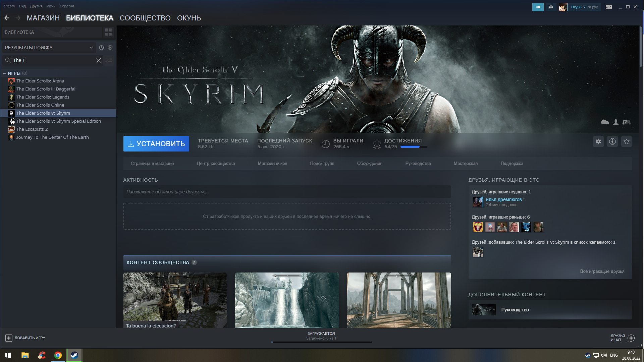Click the recent activity clock filter icon
This screenshot has width=644, height=362.
[101, 48]
